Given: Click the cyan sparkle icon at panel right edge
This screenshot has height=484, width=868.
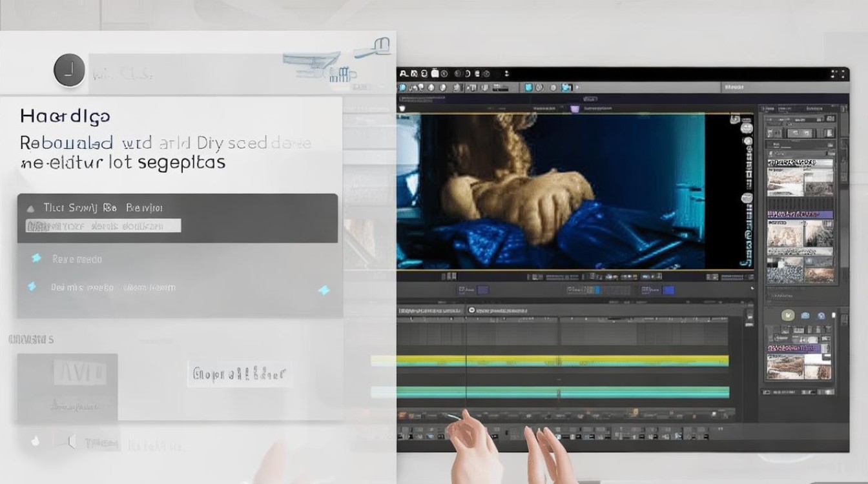Looking at the screenshot, I should pyautogui.click(x=324, y=290).
